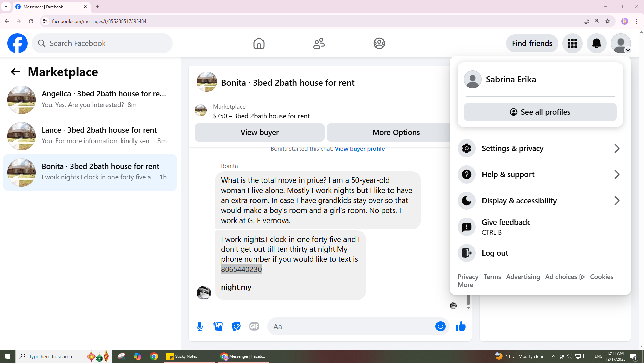The image size is (644, 363).
Task: Collapse the account profile menu avatar
Action: 620,43
